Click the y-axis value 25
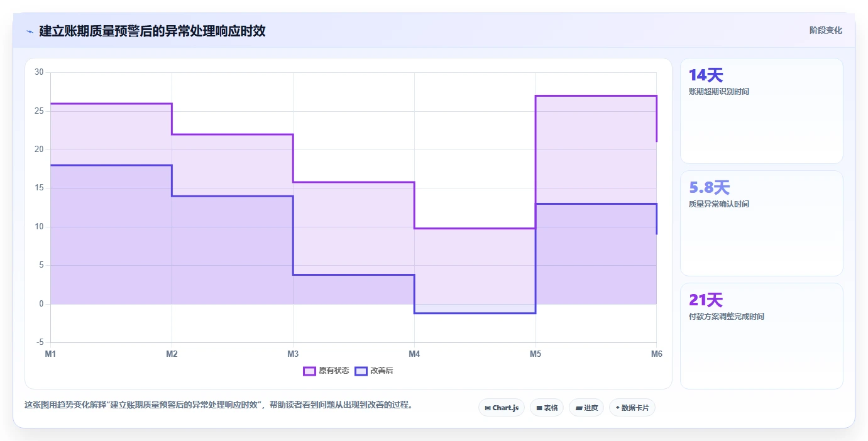 (x=39, y=111)
